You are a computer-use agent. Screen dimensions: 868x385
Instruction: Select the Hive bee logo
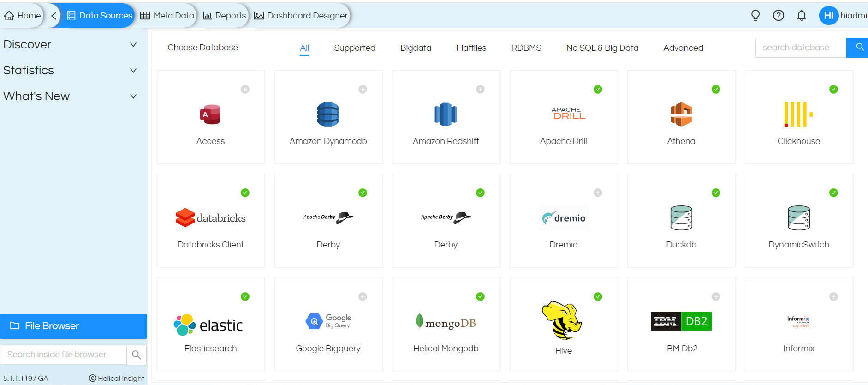(x=562, y=320)
